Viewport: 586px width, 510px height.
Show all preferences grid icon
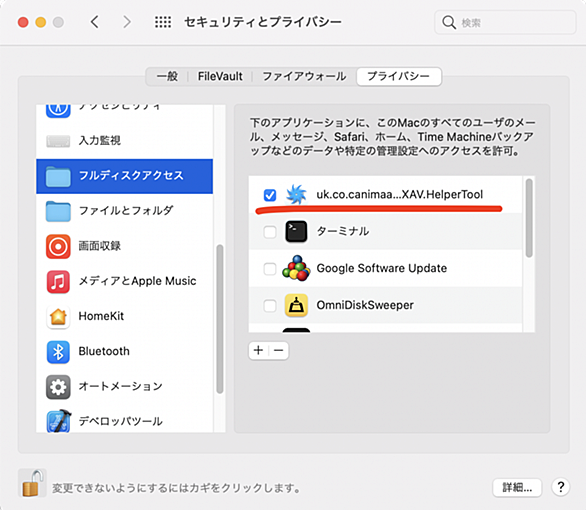tap(163, 22)
